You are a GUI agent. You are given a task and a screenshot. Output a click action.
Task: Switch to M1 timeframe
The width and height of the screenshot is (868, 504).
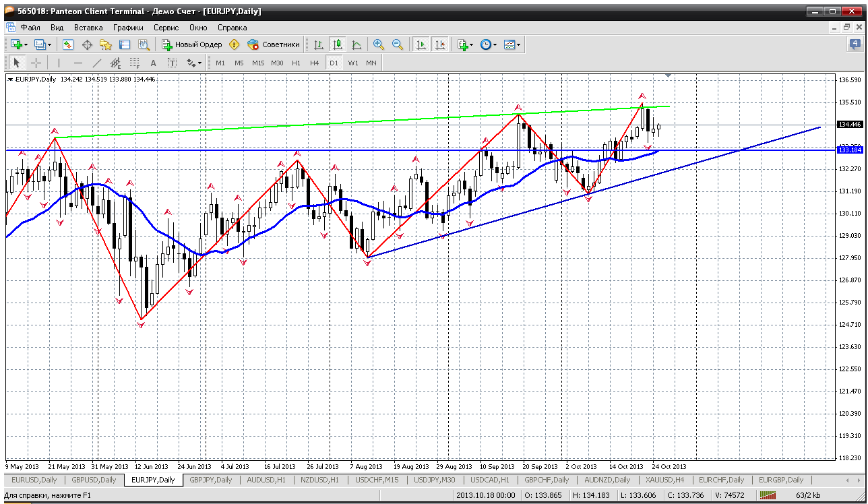pyautogui.click(x=220, y=63)
